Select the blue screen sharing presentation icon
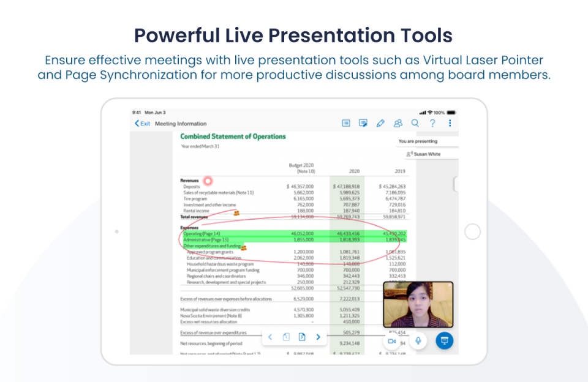This screenshot has width=588, height=382. pos(443,340)
